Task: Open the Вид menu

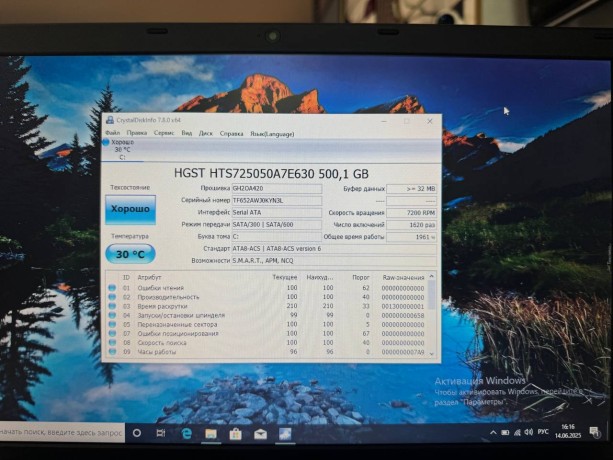Action: [x=186, y=133]
